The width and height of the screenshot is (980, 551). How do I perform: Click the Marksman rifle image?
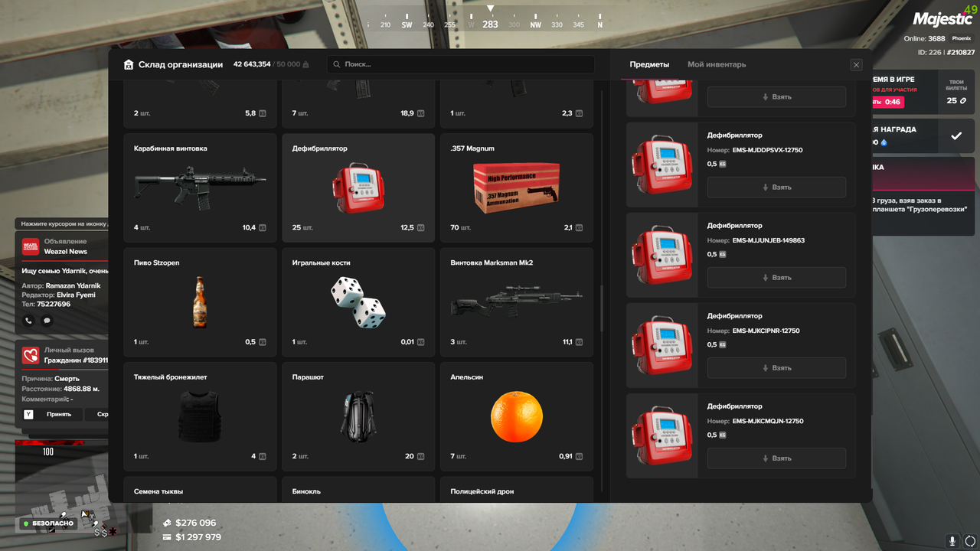click(517, 302)
